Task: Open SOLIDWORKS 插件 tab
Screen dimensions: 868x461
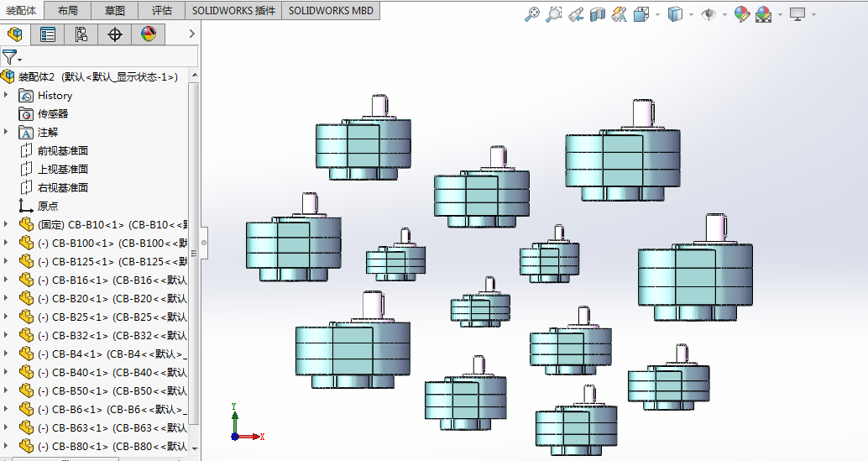Action: (x=233, y=11)
